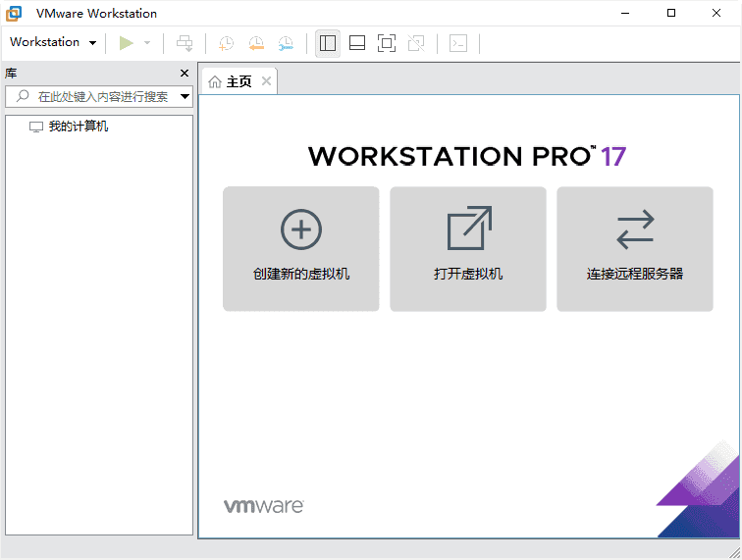Viewport: 742px width, 560px height.
Task: Click 连接远程服务器 button
Action: [x=634, y=249]
